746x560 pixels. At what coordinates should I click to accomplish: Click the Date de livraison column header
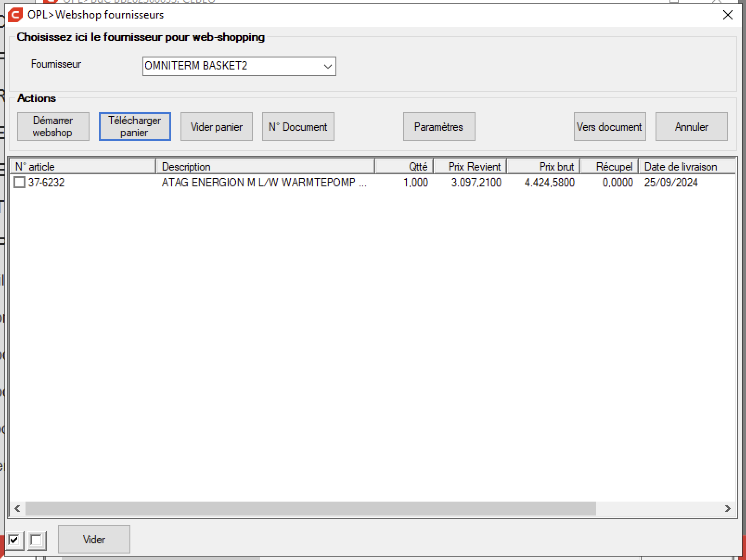click(687, 166)
